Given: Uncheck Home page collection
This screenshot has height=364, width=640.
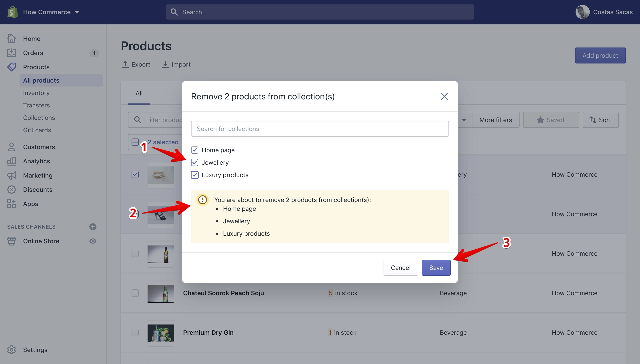Looking at the screenshot, I should [x=195, y=150].
